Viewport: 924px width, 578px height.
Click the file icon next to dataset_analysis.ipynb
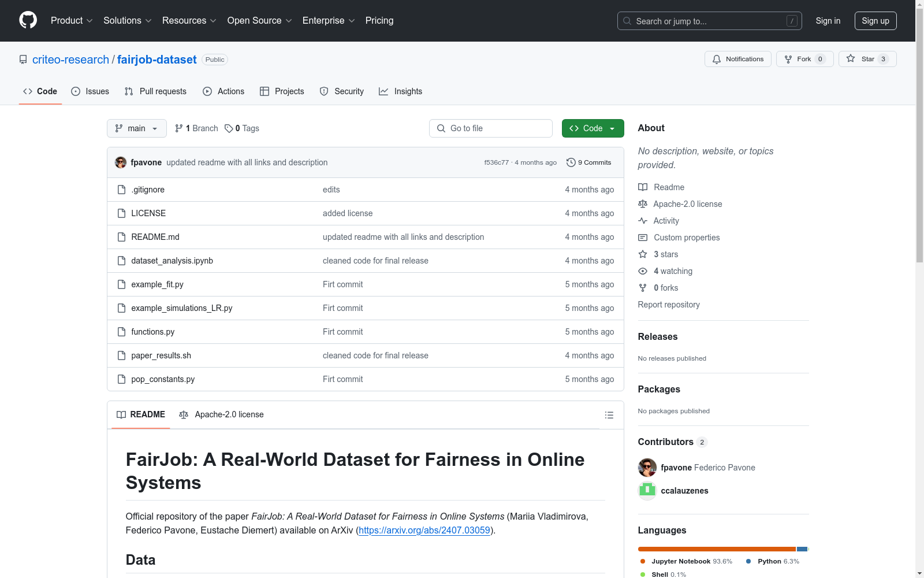pyautogui.click(x=121, y=261)
